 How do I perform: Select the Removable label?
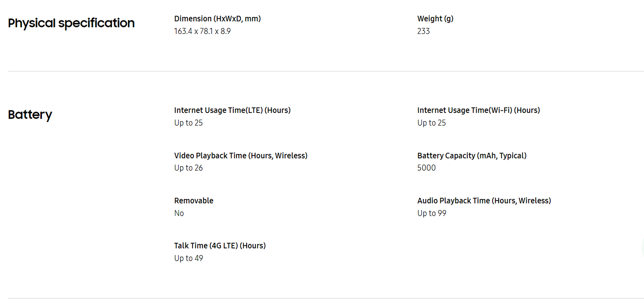[194, 201]
